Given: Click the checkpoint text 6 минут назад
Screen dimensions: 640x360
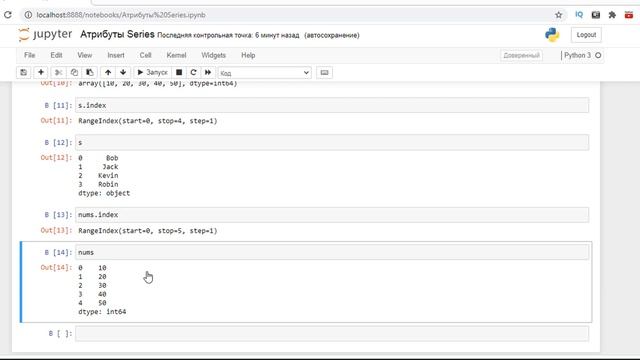Looking at the screenshot, I should (x=277, y=36).
